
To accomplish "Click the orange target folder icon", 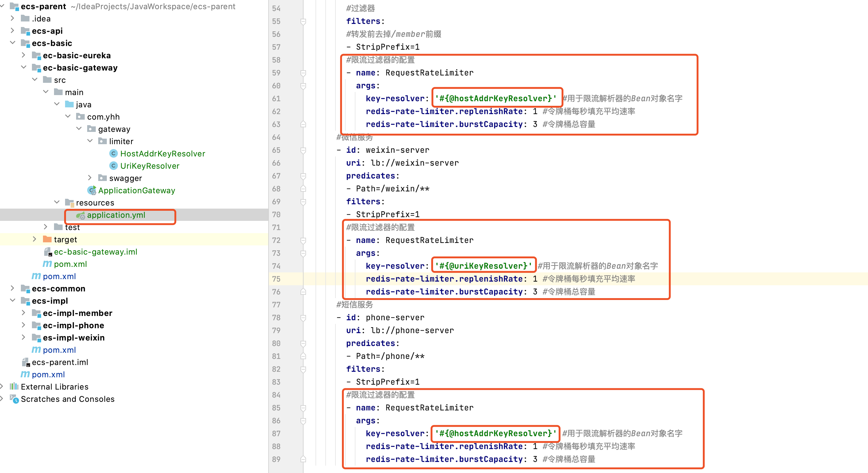I will pos(47,239).
